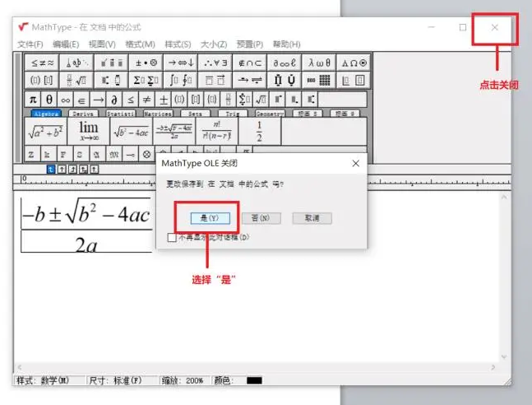
Task: Open the 预置(P) menu
Action: tap(250, 44)
